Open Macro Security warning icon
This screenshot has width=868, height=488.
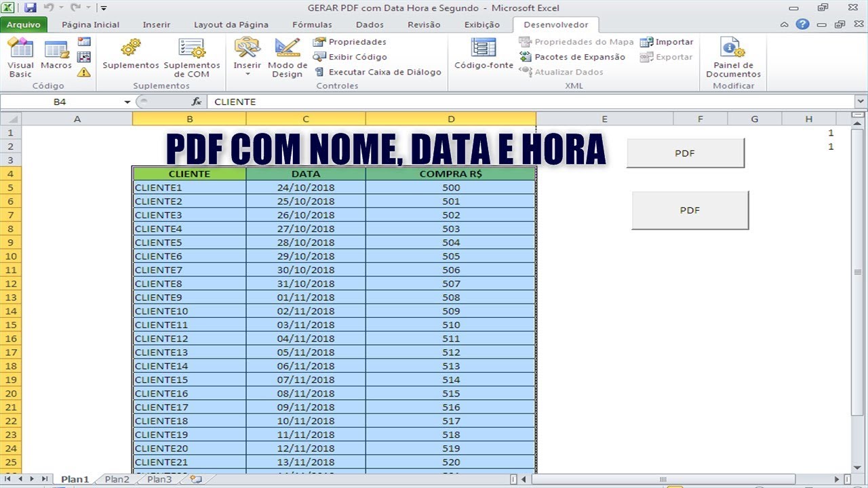(84, 72)
